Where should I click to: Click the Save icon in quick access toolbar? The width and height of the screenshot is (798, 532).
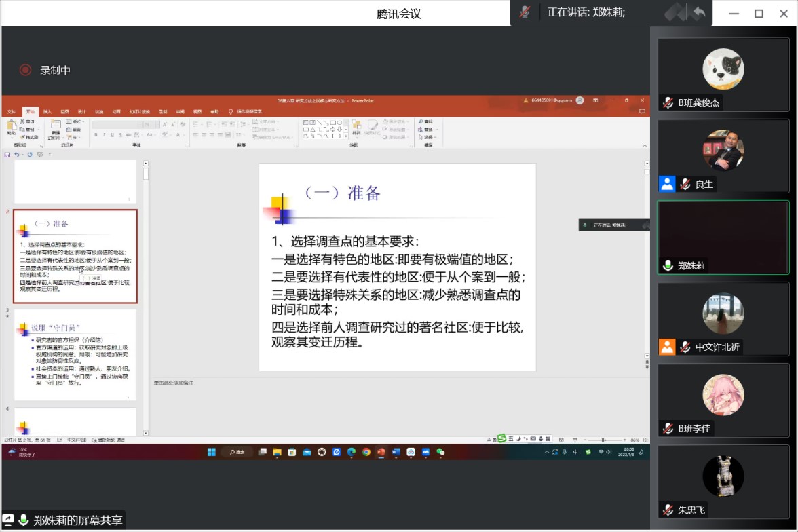7,155
